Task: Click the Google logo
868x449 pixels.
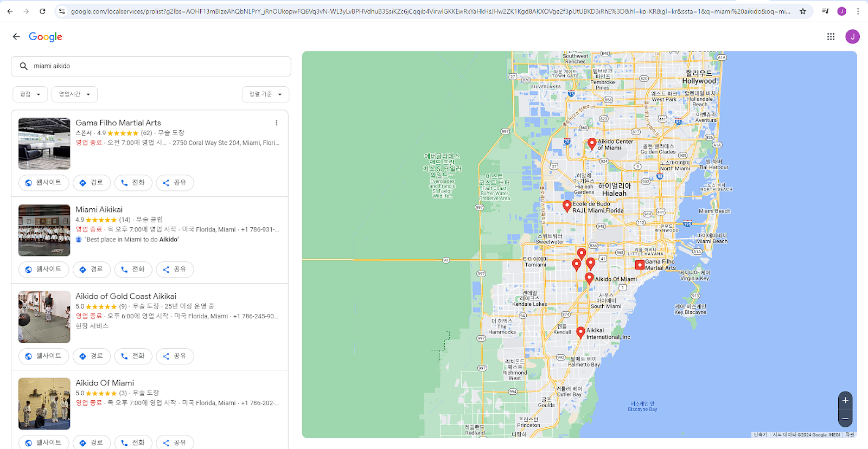Action: pyautogui.click(x=46, y=36)
